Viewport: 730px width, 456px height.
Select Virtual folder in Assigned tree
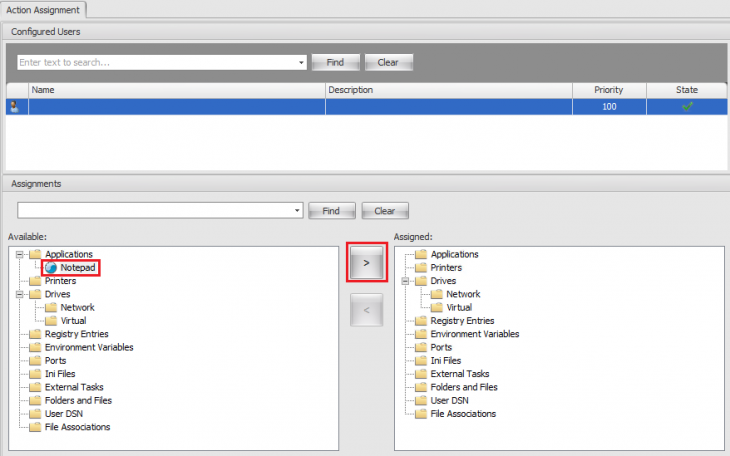tap(459, 307)
